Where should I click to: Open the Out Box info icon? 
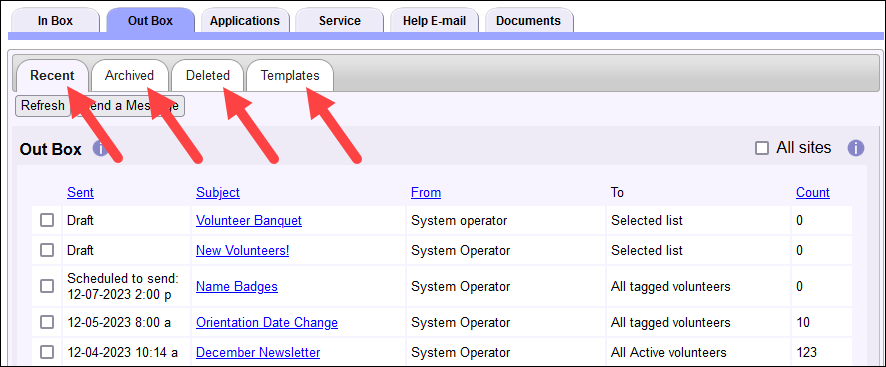point(101,149)
